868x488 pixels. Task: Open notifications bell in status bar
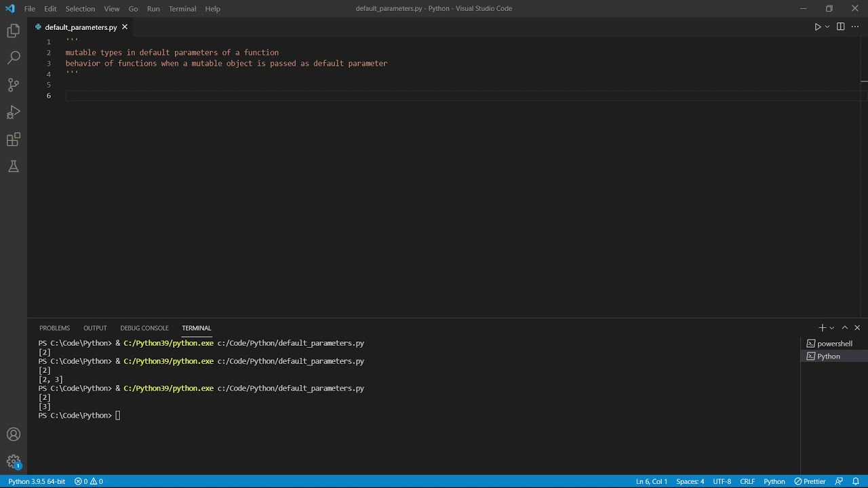[x=856, y=481]
